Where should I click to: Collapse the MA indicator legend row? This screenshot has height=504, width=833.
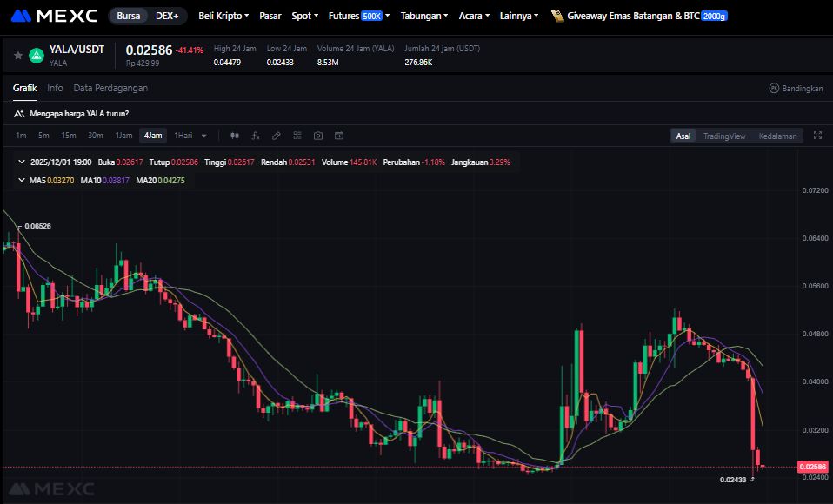coord(21,180)
